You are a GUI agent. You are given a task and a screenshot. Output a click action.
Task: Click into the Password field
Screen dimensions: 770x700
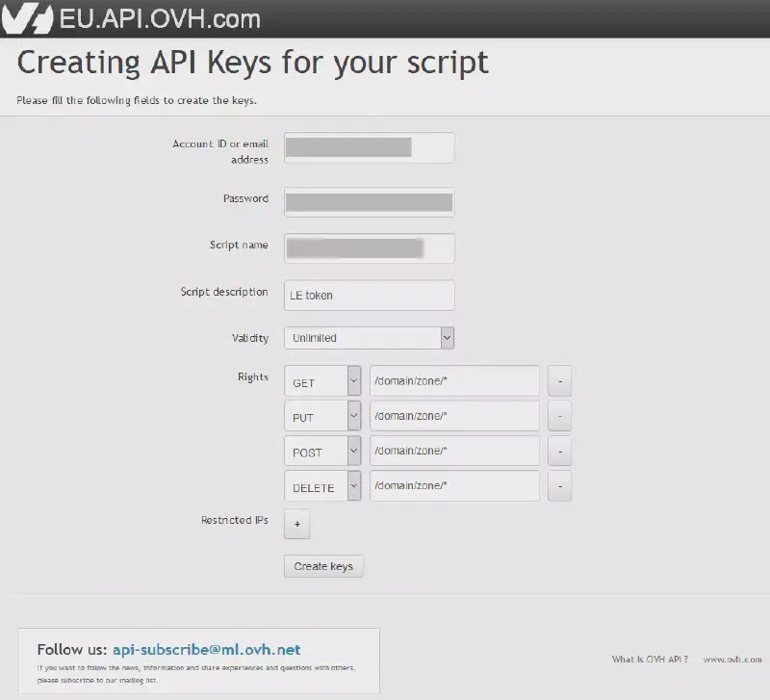(369, 202)
